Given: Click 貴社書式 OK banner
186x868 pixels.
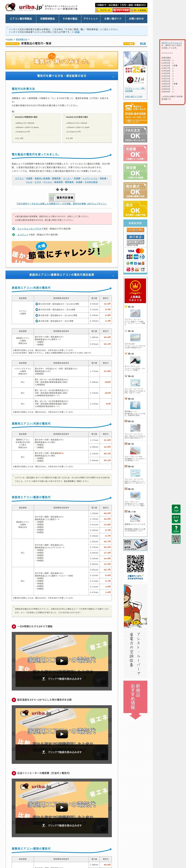Looking at the screenshot, I should [135, 190].
